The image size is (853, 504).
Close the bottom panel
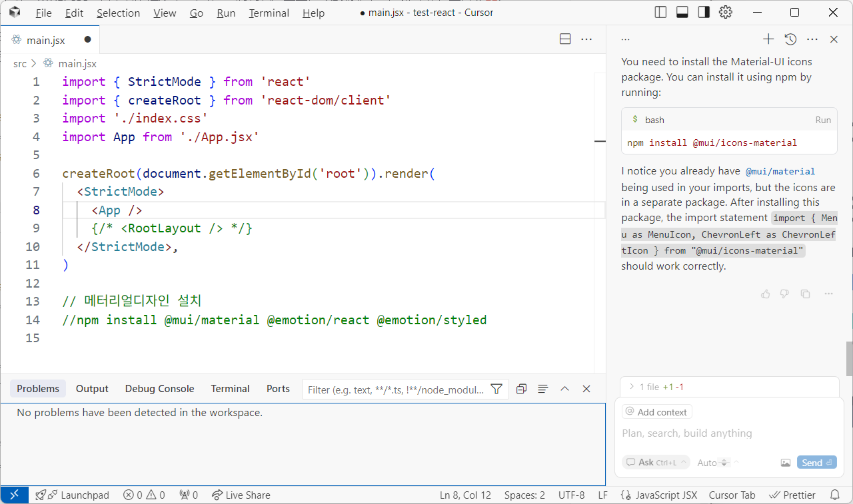click(x=586, y=389)
